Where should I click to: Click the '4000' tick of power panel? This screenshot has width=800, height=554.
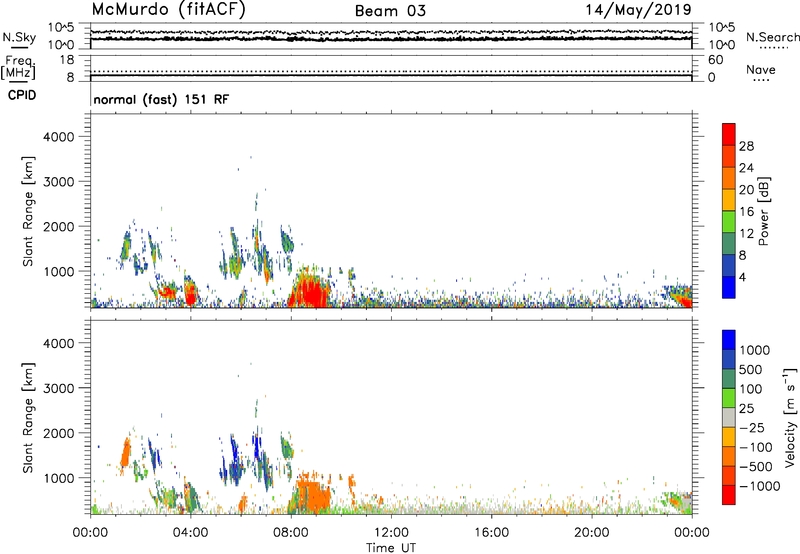[59, 137]
